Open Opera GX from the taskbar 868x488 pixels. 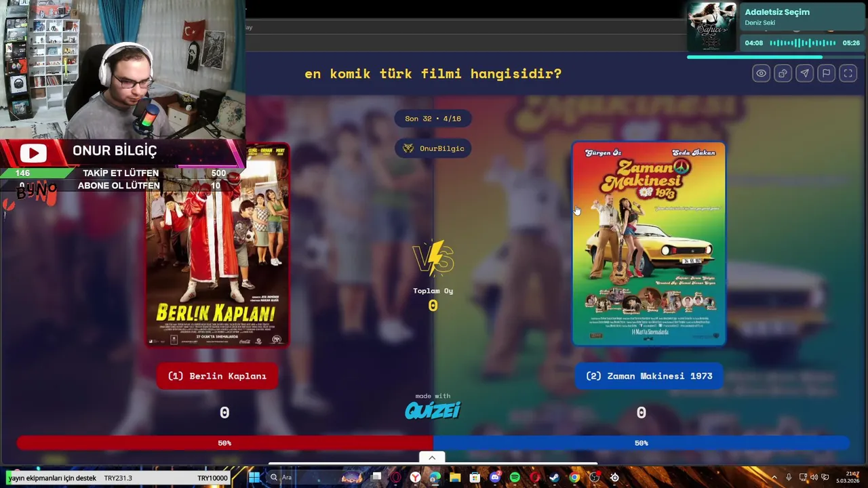(396, 478)
